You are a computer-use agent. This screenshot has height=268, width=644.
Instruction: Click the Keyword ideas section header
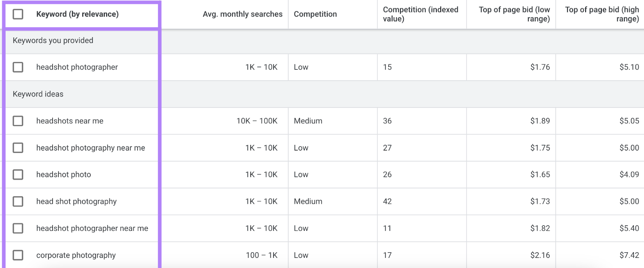(x=38, y=94)
